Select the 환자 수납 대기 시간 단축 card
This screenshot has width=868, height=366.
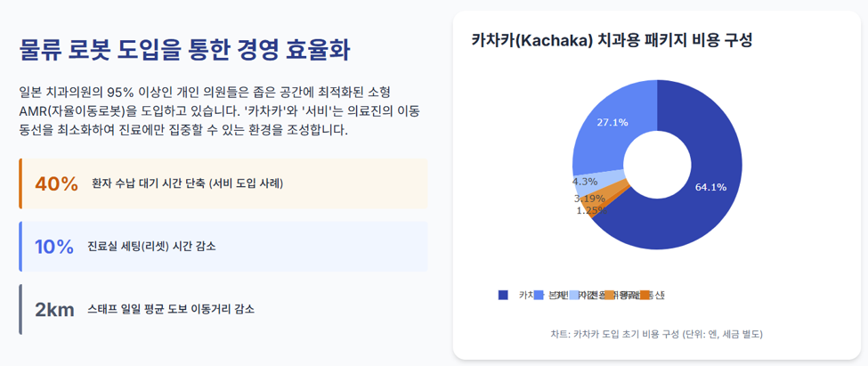tap(223, 183)
